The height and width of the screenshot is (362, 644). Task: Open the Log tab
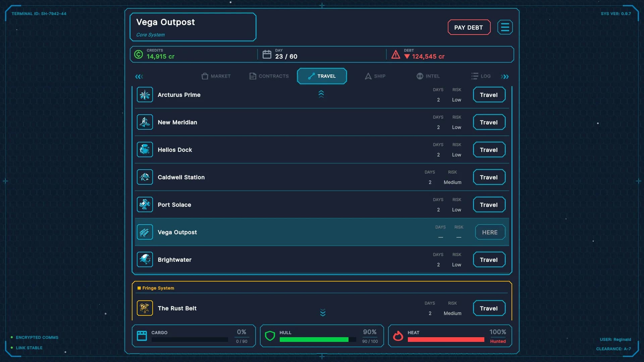(x=481, y=76)
